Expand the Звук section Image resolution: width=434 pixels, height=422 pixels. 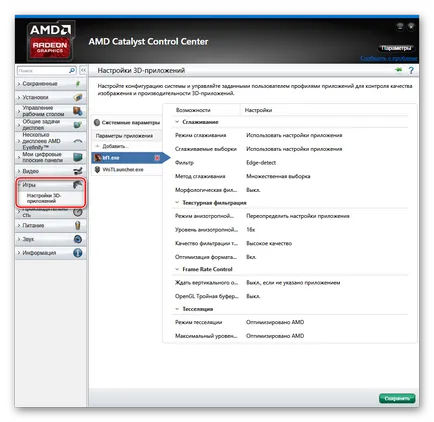pyautogui.click(x=19, y=239)
